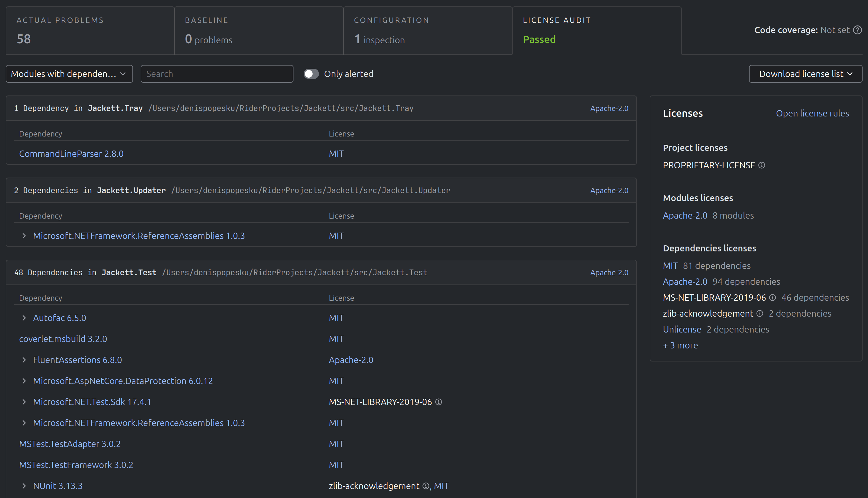868x498 pixels.
Task: Open license rules link
Action: [x=812, y=114]
